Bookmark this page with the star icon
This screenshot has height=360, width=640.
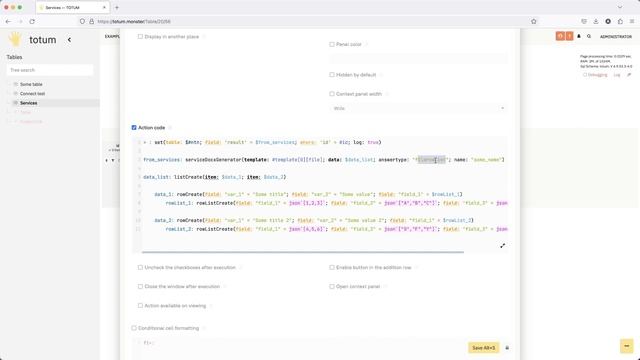tap(533, 21)
